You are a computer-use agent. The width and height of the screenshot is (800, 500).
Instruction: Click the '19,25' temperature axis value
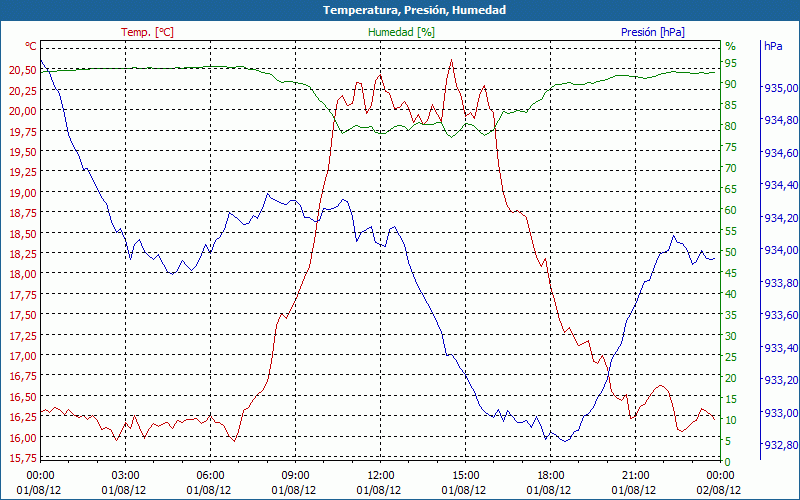tap(22, 172)
